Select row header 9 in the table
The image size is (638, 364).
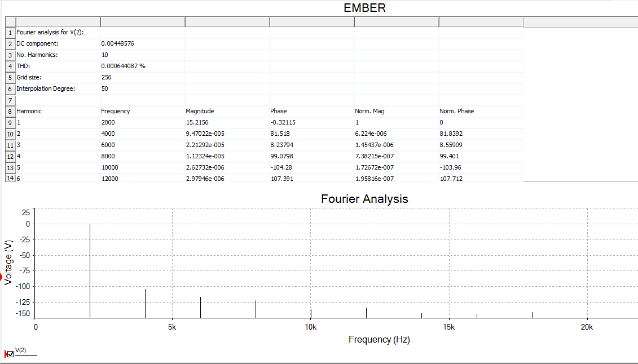click(10, 123)
